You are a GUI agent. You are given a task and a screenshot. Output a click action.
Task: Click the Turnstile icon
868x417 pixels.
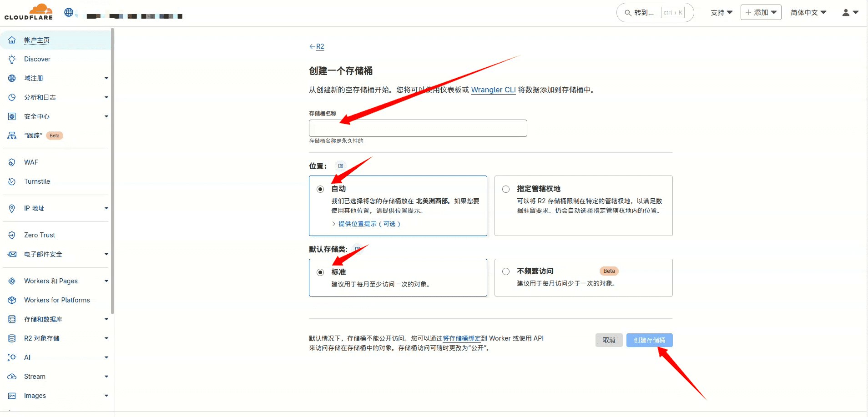tap(12, 181)
